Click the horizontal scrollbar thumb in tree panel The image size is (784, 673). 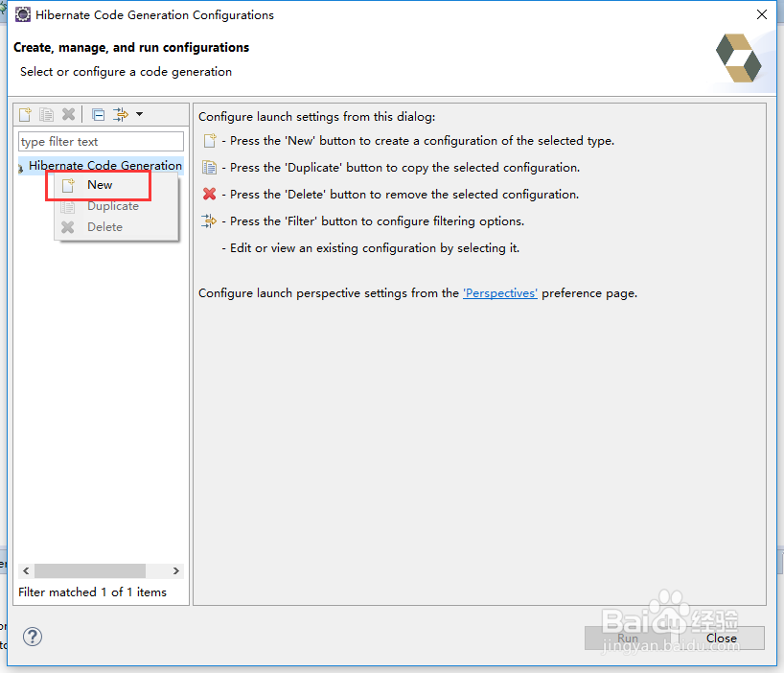click(90, 571)
